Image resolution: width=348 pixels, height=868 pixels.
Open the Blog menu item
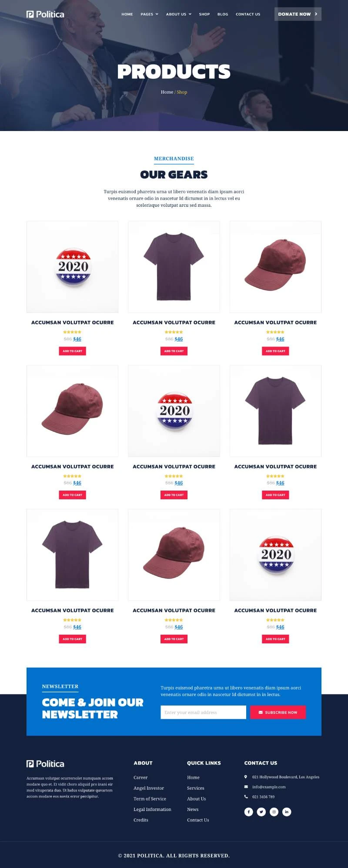(x=223, y=14)
